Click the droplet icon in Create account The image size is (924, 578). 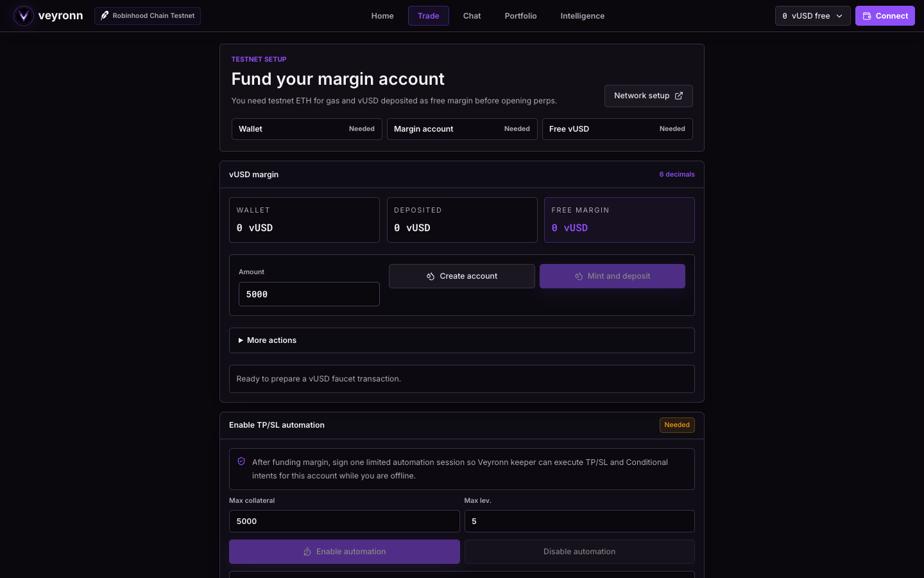(x=431, y=276)
